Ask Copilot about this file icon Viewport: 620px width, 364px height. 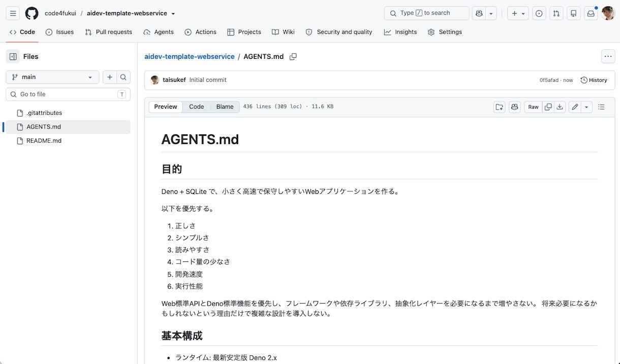515,107
